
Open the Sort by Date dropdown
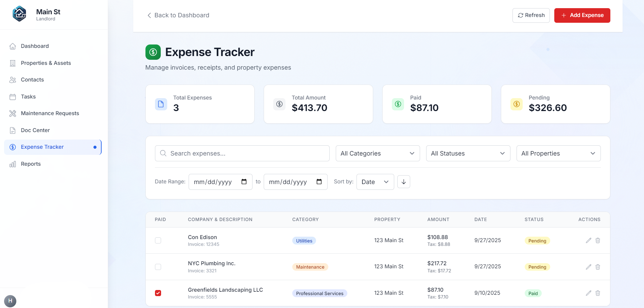pyautogui.click(x=375, y=182)
